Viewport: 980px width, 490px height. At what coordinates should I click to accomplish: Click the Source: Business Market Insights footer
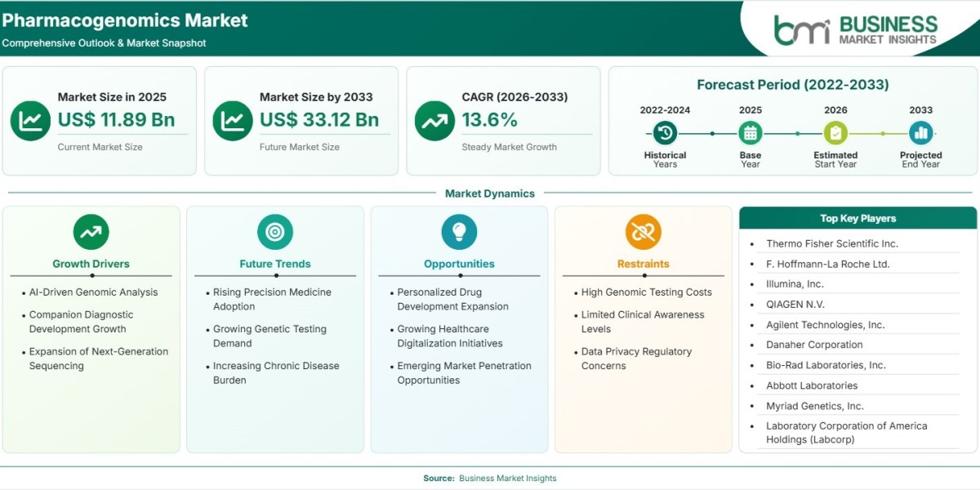pyautogui.click(x=490, y=479)
